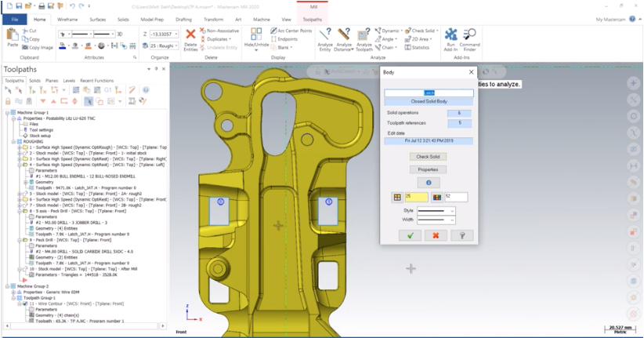Viewport: 644px width, 338px height.
Task: Click the Copy Image button
Action: pos(38,48)
